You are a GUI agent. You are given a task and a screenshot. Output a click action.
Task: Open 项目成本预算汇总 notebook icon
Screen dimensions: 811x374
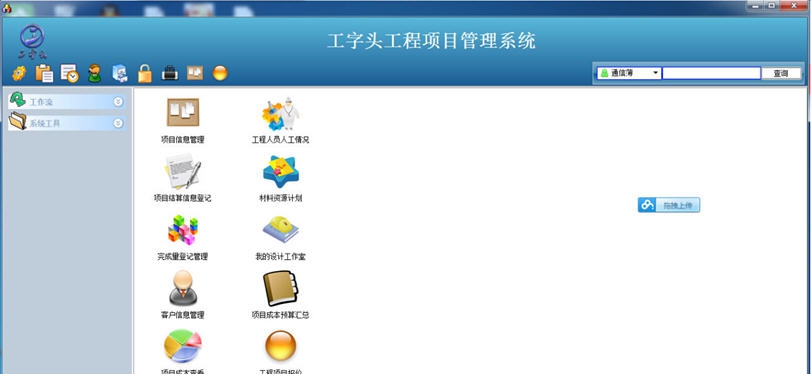coord(280,288)
